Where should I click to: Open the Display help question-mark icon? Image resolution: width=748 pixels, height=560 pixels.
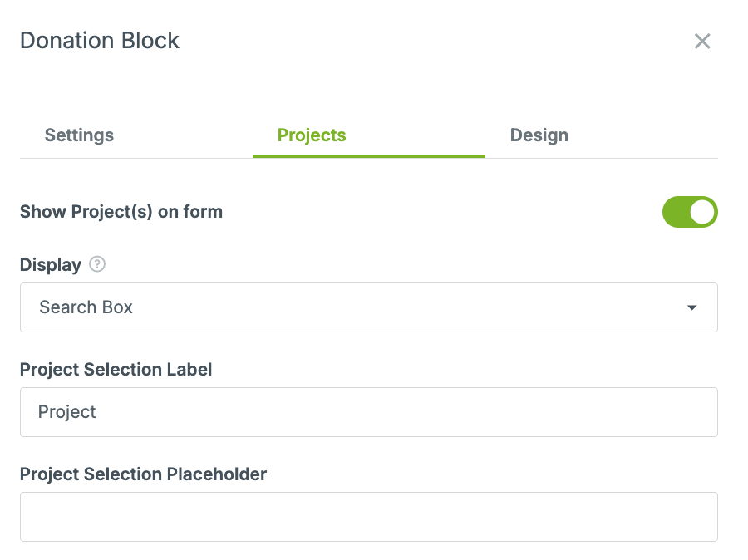click(97, 263)
